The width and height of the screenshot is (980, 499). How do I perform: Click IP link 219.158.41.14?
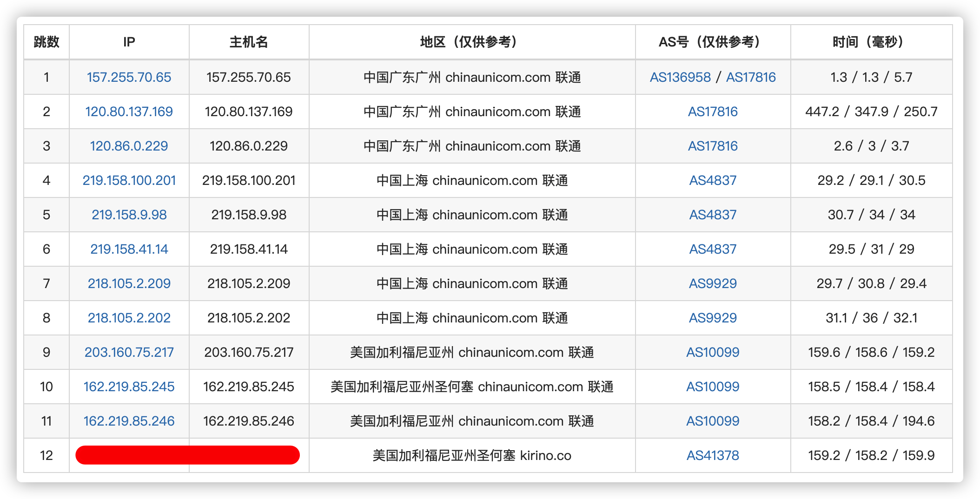[129, 249]
